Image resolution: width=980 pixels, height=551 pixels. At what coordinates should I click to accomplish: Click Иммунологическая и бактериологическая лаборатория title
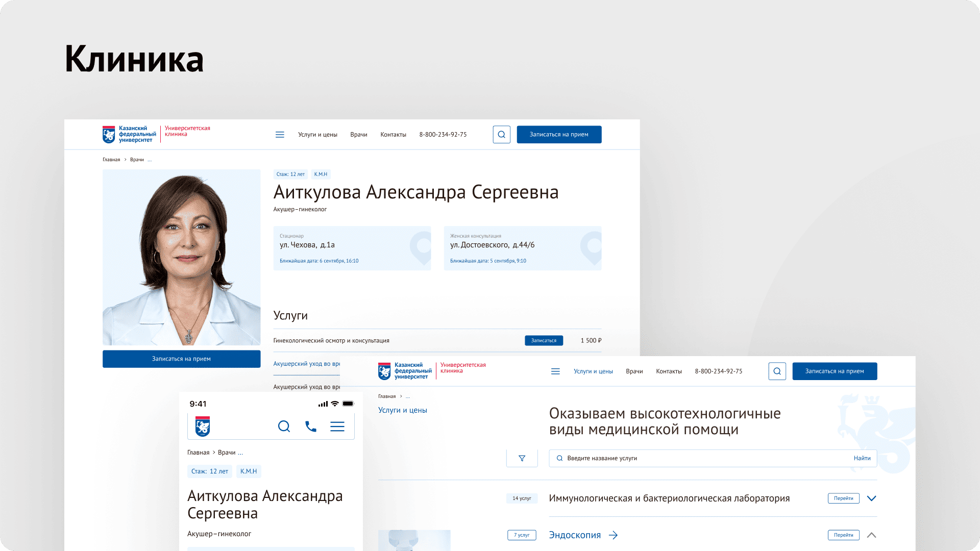coord(669,498)
